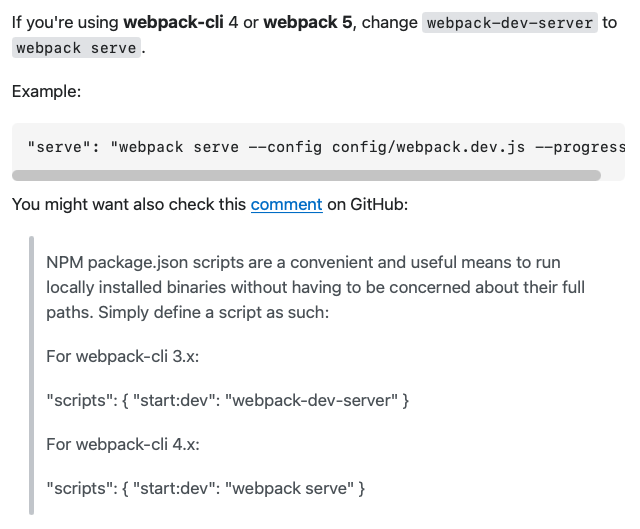Click the quoted "webpack serve" scripts line

pyautogui.click(x=206, y=488)
